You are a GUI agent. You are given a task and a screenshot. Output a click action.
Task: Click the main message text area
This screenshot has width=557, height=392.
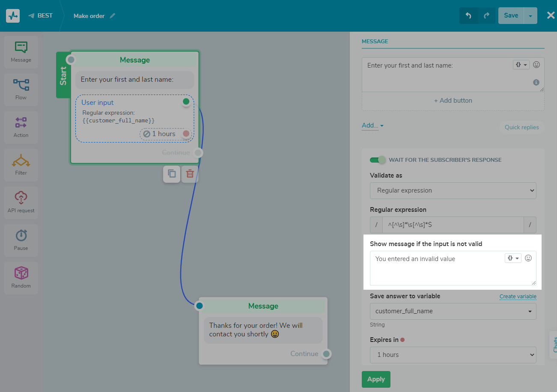click(x=453, y=74)
